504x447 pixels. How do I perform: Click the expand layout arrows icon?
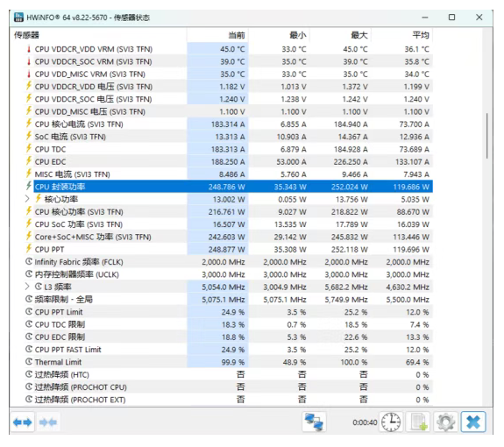tap(23, 422)
